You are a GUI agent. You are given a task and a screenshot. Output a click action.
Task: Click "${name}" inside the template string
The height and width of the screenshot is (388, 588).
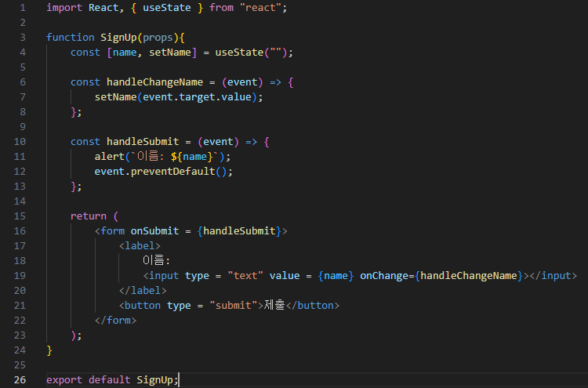click(x=192, y=157)
